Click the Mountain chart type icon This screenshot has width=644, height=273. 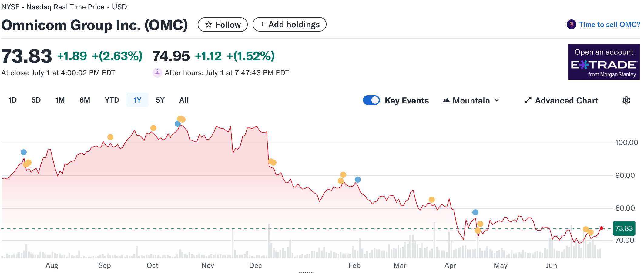446,100
